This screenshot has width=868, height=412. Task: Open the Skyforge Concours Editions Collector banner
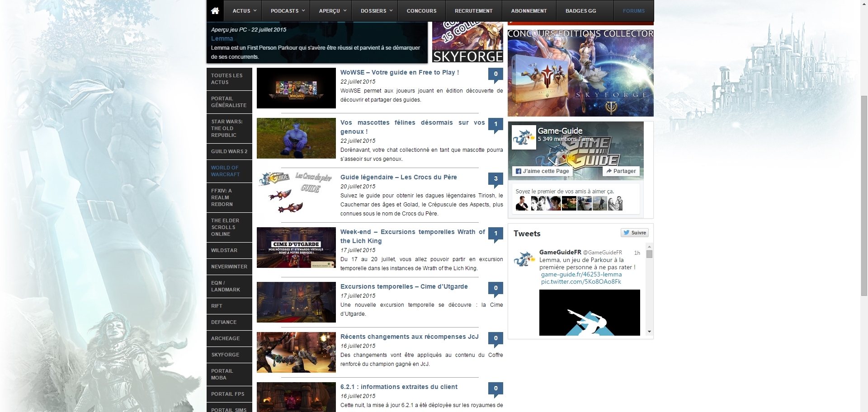[x=580, y=73]
